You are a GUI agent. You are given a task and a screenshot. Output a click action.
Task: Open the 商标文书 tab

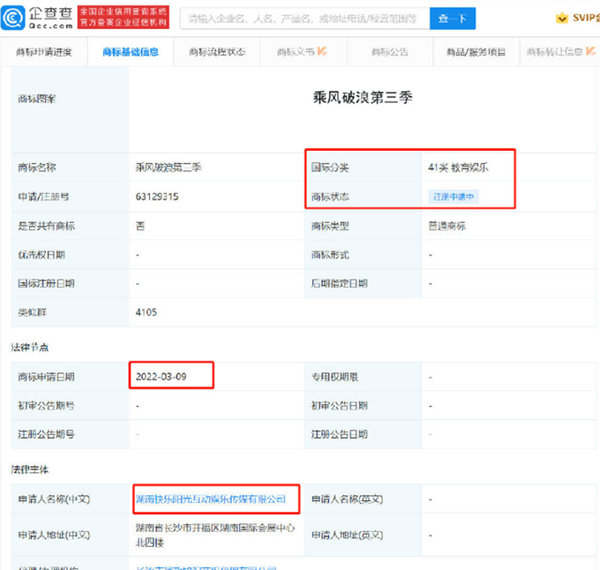click(x=303, y=52)
